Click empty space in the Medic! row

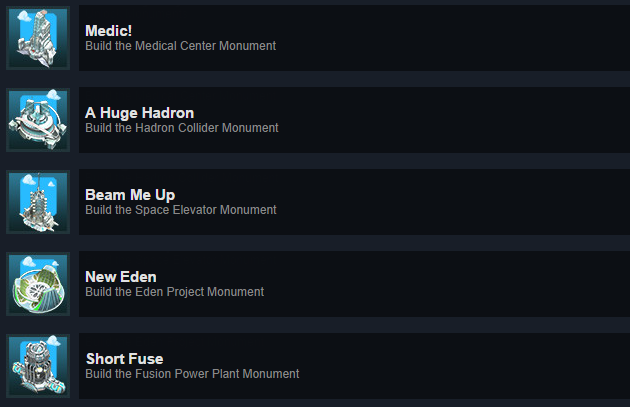point(460,38)
